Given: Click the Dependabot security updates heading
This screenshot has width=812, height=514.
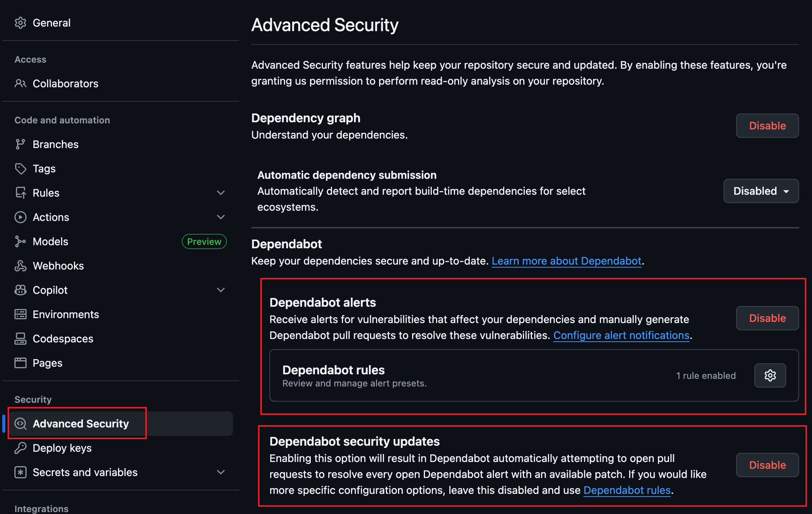Looking at the screenshot, I should coord(354,441).
